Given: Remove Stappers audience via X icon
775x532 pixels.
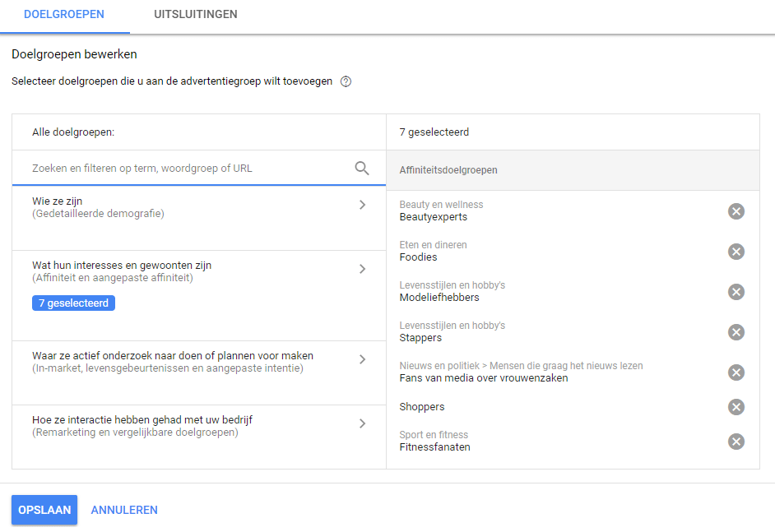Looking at the screenshot, I should click(x=736, y=331).
